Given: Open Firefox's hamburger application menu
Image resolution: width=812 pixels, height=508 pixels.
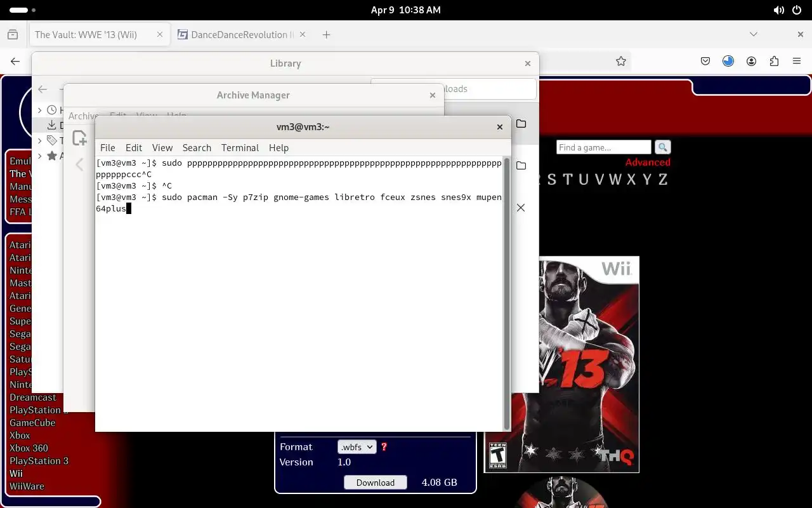Looking at the screenshot, I should tap(797, 62).
